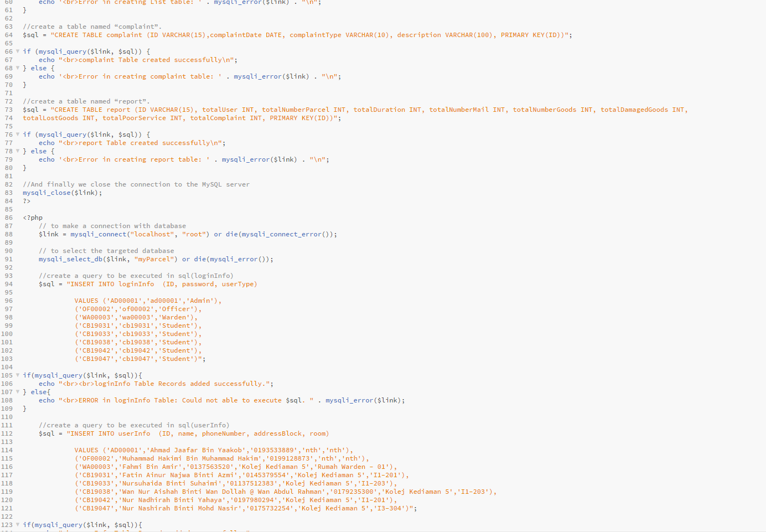
Task: Click the 'Muhammad Hakimi Bin Muhammad Hakim' row
Action: 221,458
